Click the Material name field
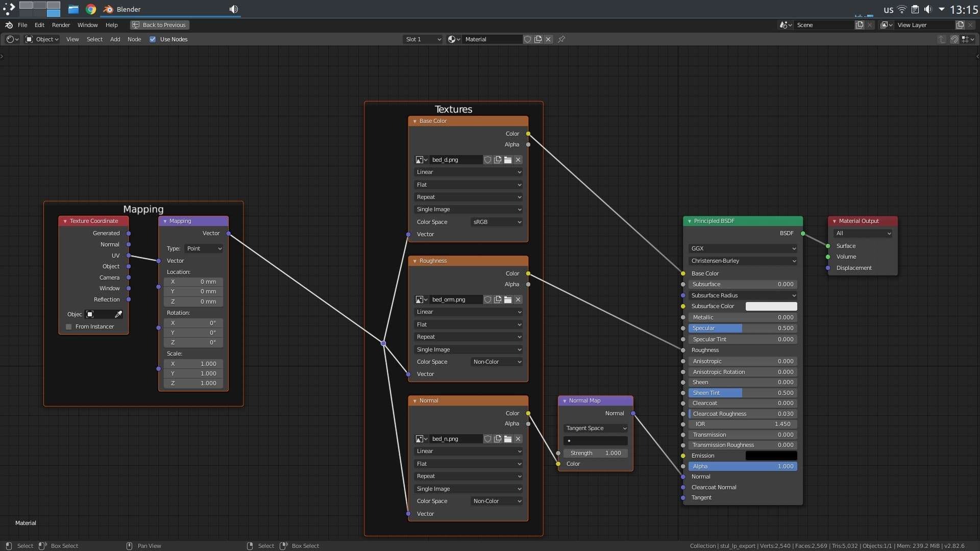This screenshot has width=980, height=551. coord(493,39)
